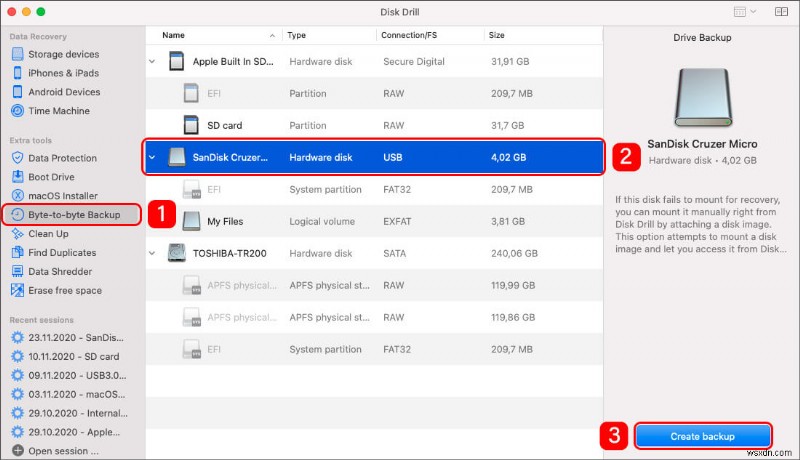Click the Storage devices drive icon

tap(17, 54)
